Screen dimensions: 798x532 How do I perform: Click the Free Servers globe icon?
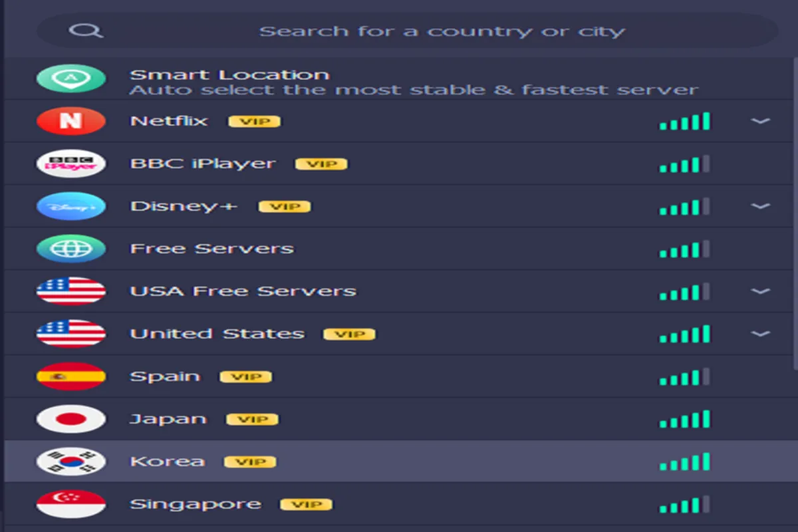point(70,249)
